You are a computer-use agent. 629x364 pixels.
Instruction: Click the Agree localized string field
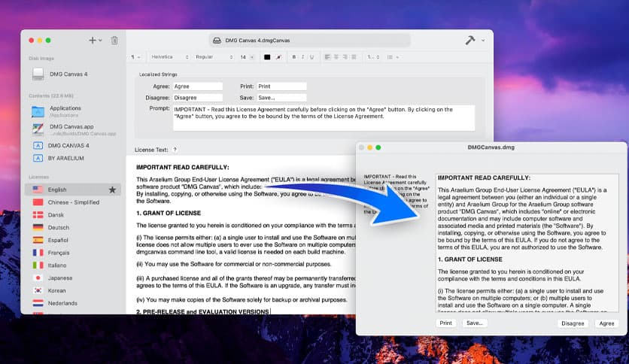(x=198, y=86)
